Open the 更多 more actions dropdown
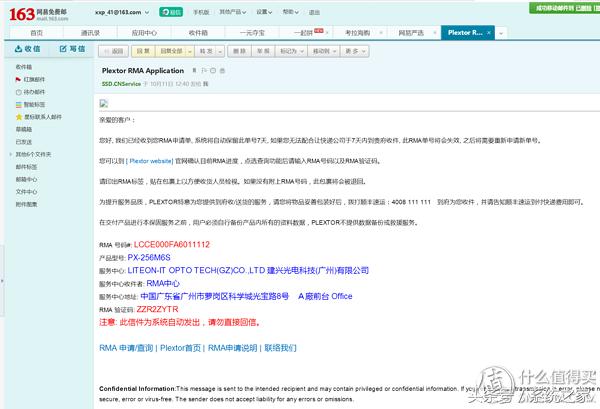Image resolution: width=600 pixels, height=409 pixels. (x=355, y=51)
